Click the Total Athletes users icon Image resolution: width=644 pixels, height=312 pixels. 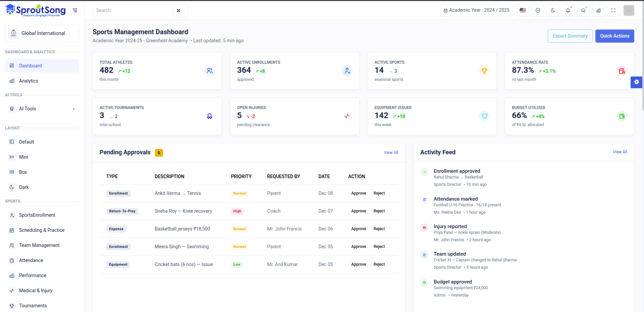210,71
